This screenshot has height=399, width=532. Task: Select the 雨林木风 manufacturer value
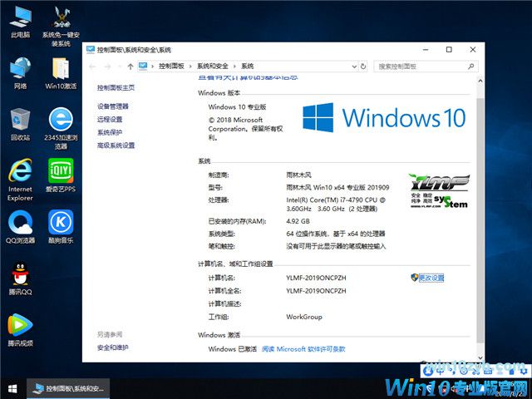[x=298, y=175]
